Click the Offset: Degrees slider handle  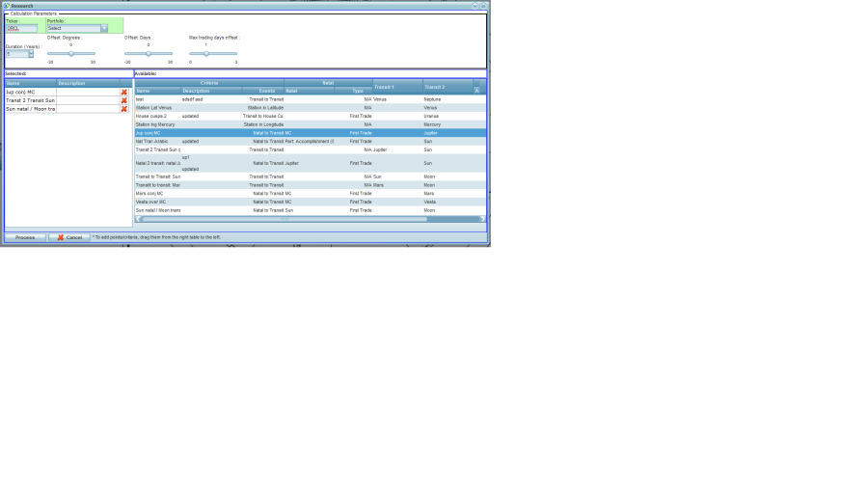70,54
